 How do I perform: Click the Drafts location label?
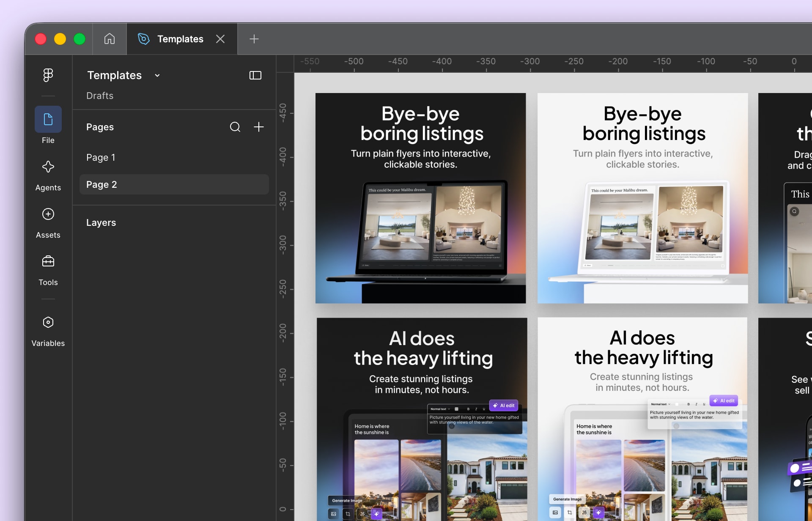[100, 96]
